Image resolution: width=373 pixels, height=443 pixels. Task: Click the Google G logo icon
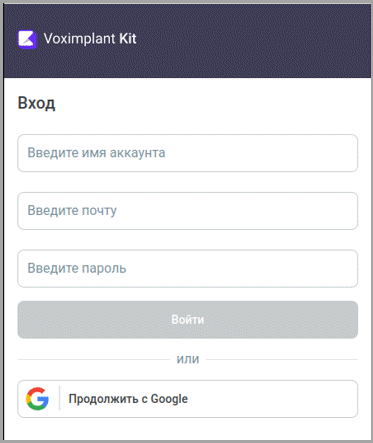[37, 399]
